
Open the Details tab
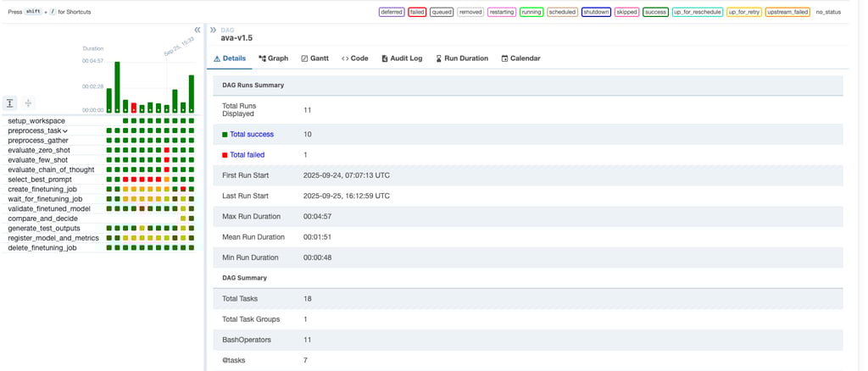(x=230, y=58)
